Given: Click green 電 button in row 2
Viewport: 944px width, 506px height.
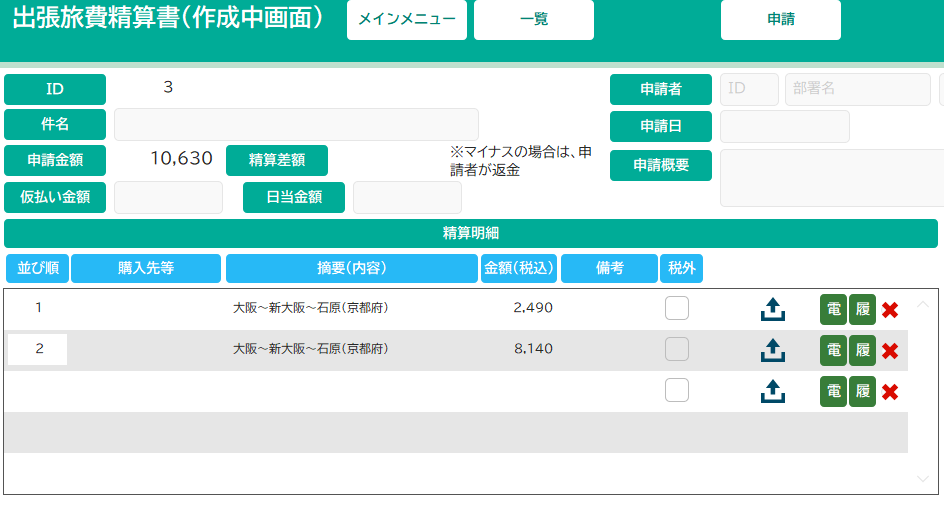Looking at the screenshot, I should (x=833, y=351).
